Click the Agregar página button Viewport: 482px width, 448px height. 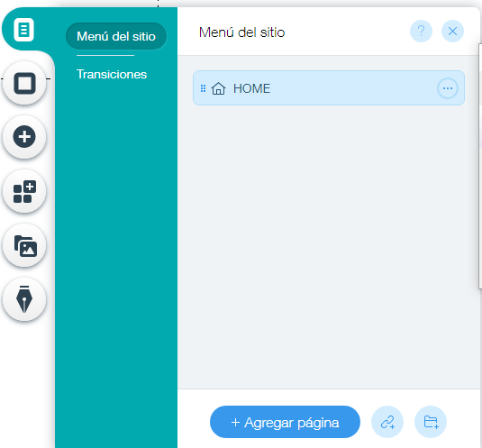285,422
